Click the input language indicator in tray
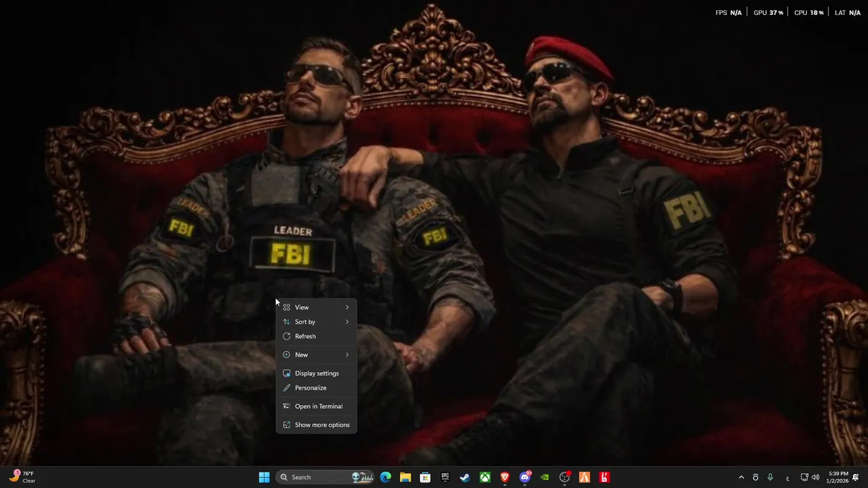Screen dimensions: 868x488 point(787,478)
